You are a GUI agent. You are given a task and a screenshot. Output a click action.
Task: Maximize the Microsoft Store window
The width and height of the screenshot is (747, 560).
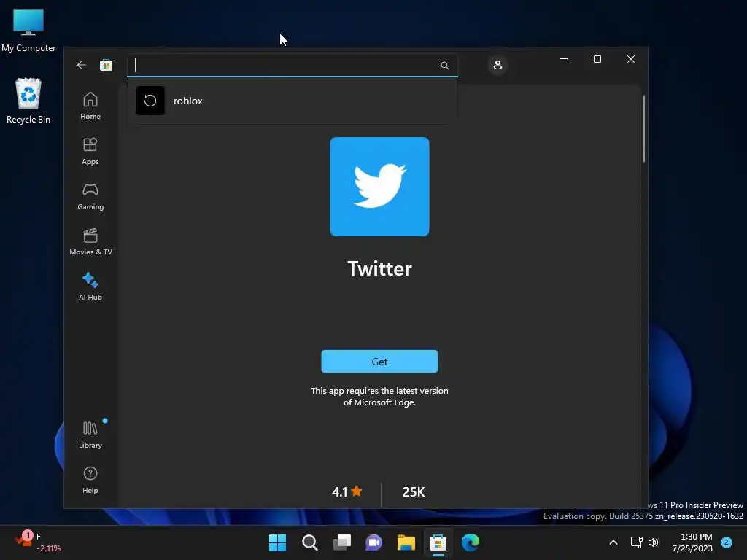[597, 59]
